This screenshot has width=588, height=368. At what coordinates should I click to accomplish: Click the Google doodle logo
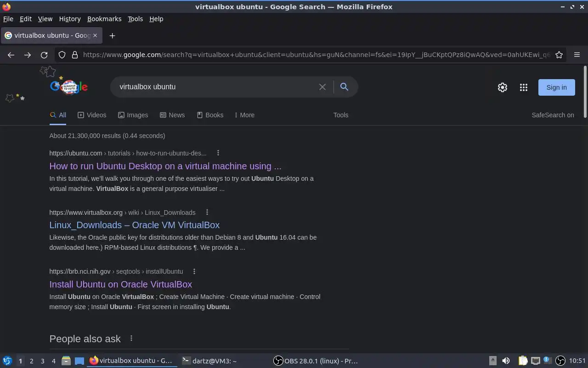[x=69, y=86]
